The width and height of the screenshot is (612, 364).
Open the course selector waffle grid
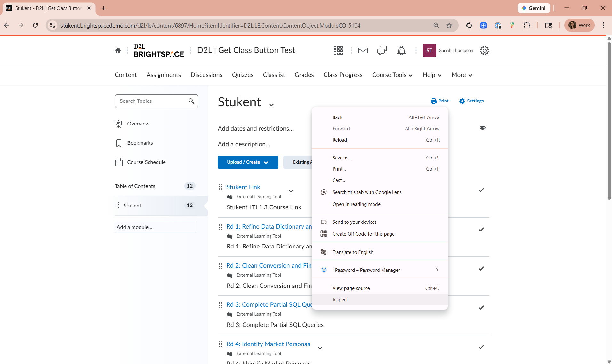338,51
